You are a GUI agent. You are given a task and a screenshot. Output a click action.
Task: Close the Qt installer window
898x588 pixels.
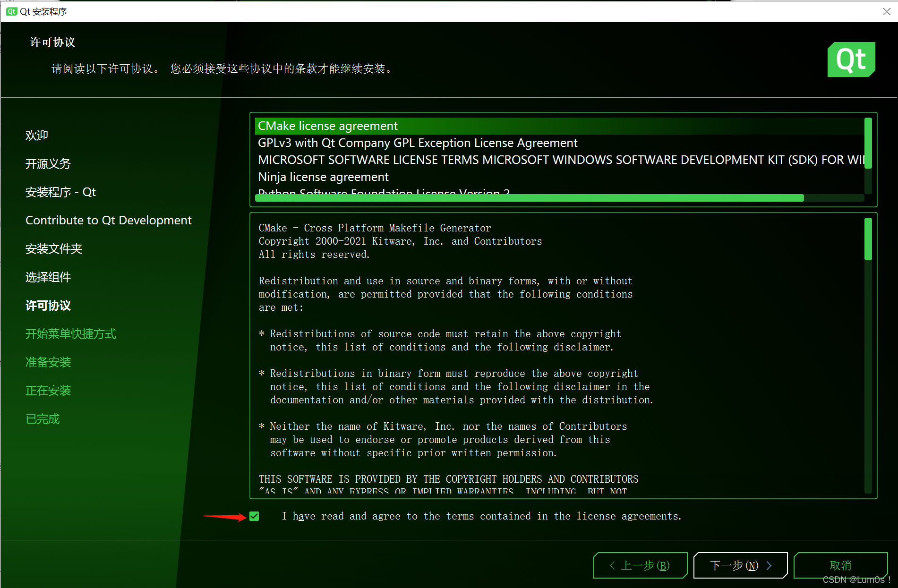point(887,11)
